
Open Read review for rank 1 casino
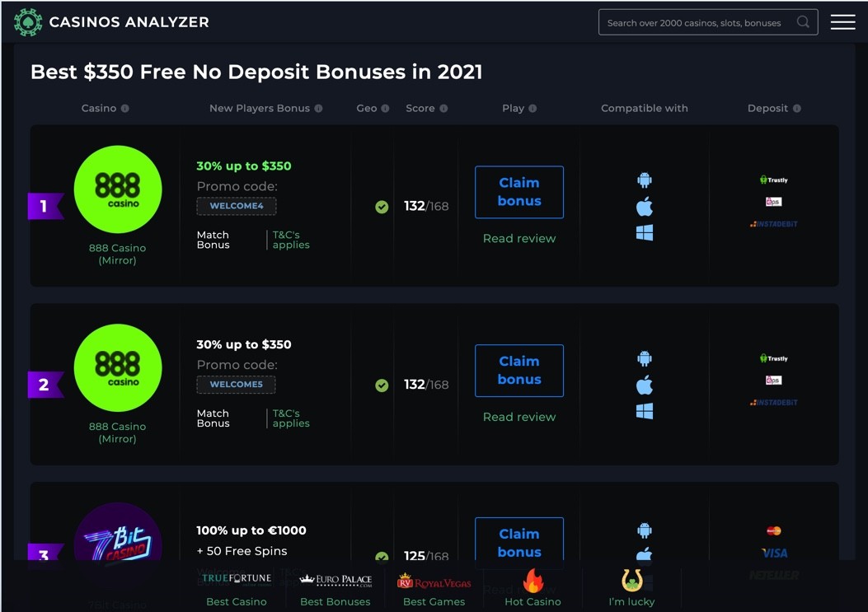click(x=519, y=239)
